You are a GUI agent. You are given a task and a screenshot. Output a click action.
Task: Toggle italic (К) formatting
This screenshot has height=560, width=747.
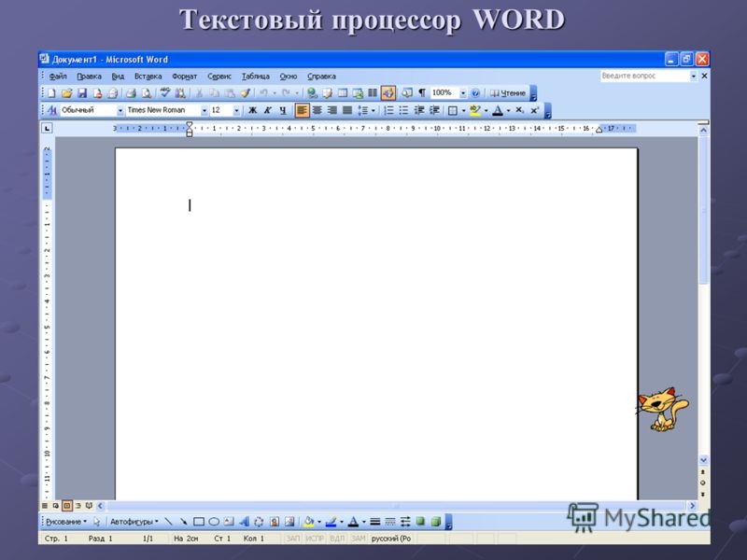coord(268,110)
